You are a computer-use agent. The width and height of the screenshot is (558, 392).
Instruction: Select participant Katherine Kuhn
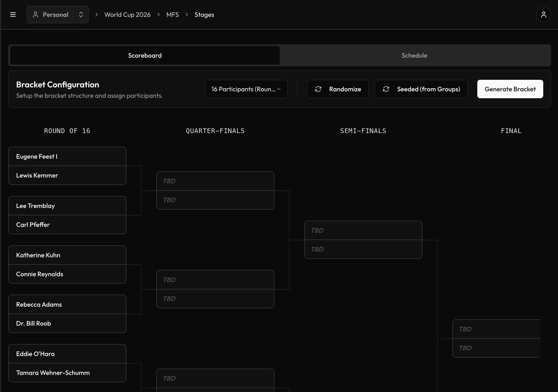pos(67,255)
